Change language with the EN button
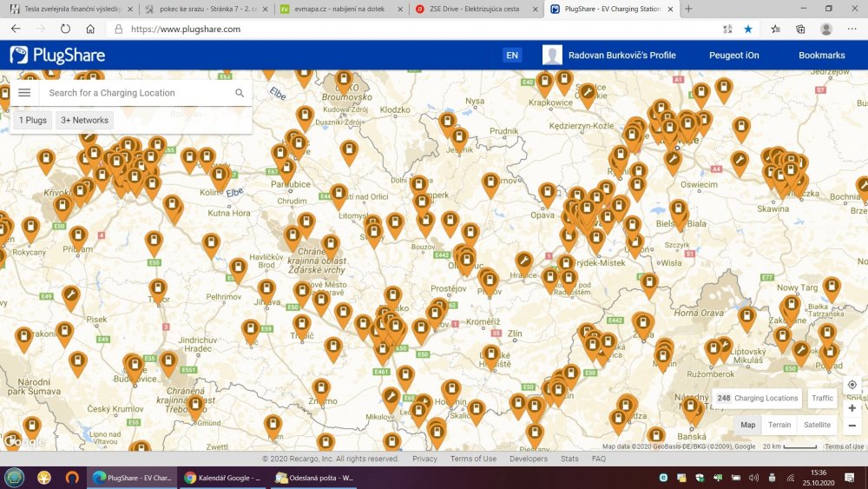This screenshot has width=868, height=489. pyautogui.click(x=512, y=55)
